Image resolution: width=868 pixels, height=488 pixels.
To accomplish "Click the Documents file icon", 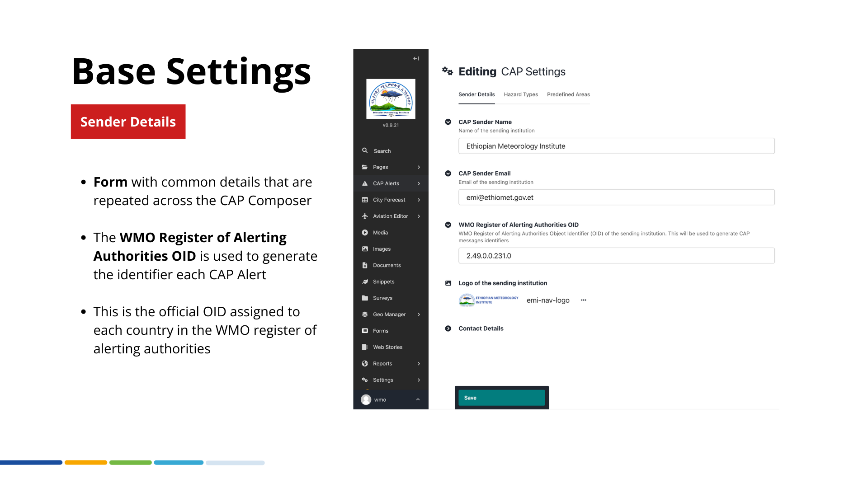I will pyautogui.click(x=365, y=265).
